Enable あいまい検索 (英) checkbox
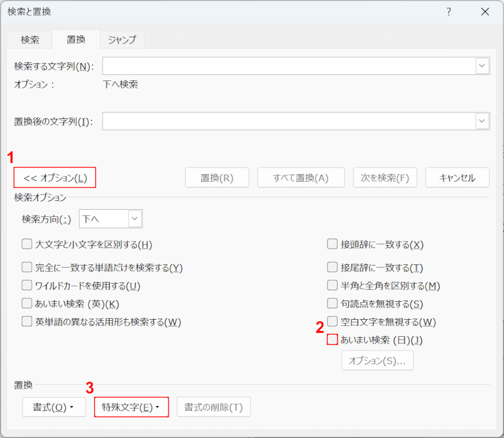504x438 pixels. pyautogui.click(x=27, y=303)
